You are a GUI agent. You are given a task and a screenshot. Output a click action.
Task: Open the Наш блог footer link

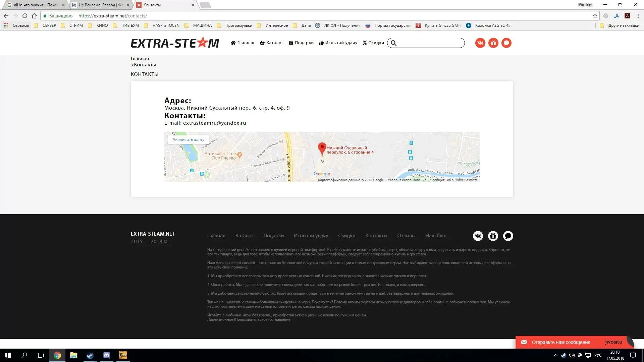click(436, 236)
